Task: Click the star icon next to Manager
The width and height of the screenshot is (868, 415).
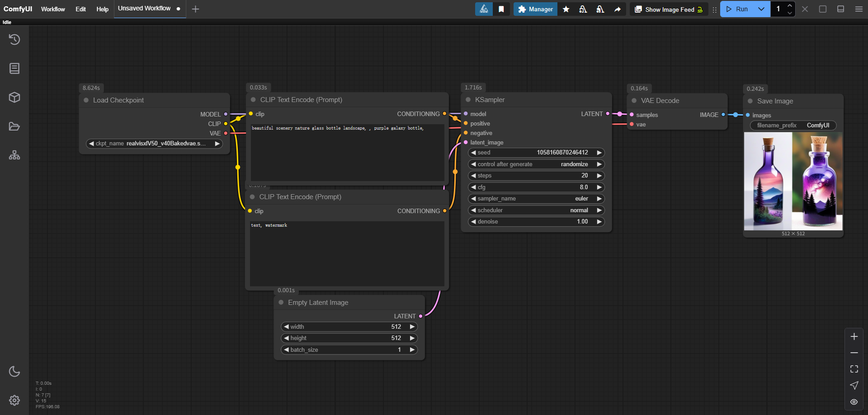Action: (566, 9)
